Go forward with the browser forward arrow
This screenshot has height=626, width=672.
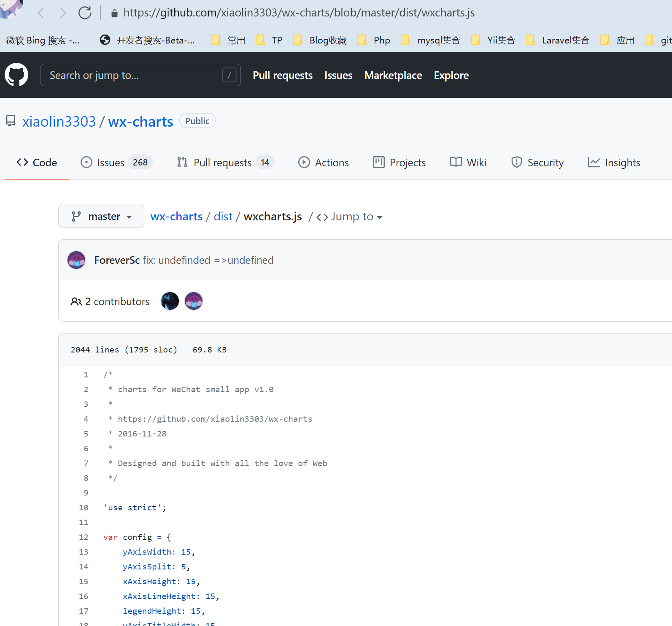63,13
